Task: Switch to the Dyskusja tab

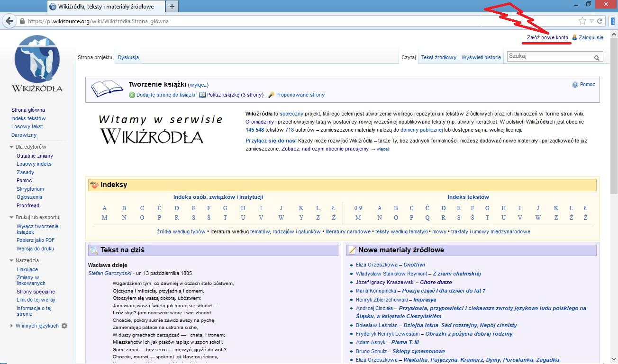Action: (128, 57)
